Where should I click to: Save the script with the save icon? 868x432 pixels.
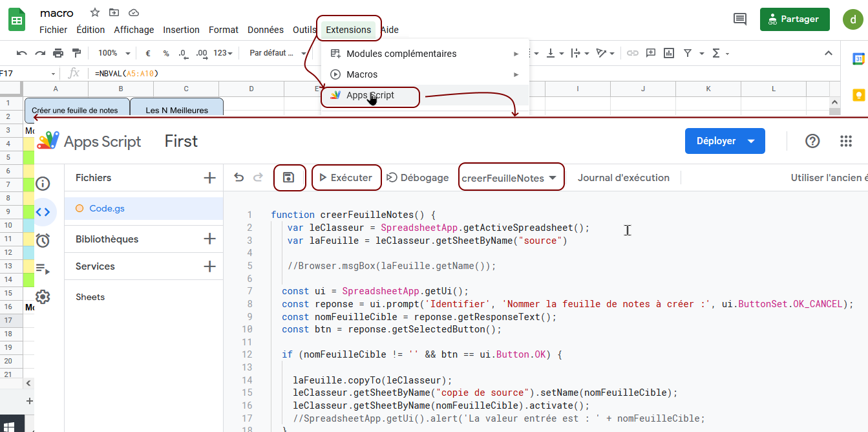(x=290, y=177)
